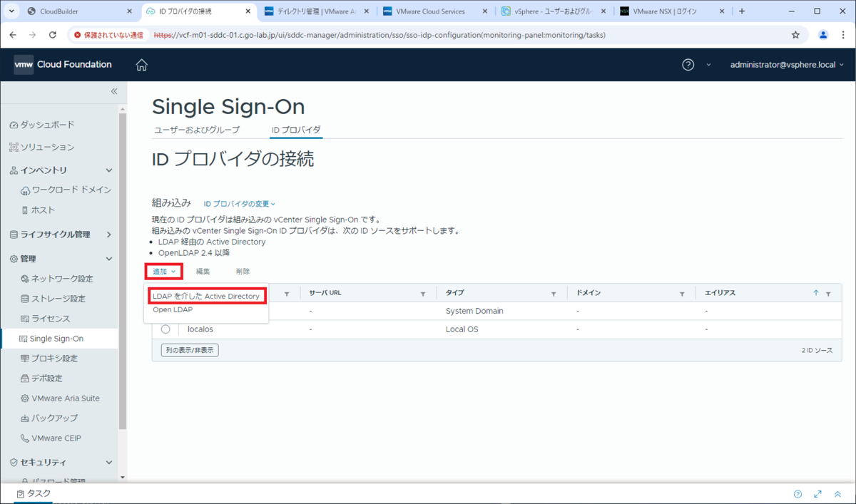Open the help question mark icon in header
This screenshot has width=856, height=504.
tap(688, 65)
